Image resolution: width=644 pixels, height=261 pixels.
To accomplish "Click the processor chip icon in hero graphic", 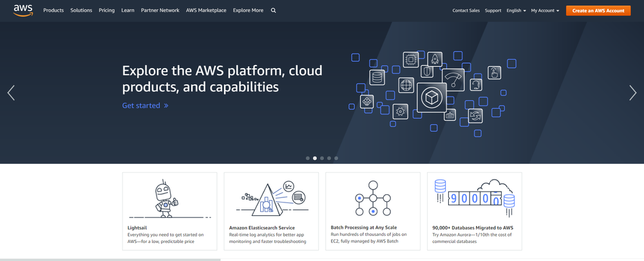I will point(411,60).
